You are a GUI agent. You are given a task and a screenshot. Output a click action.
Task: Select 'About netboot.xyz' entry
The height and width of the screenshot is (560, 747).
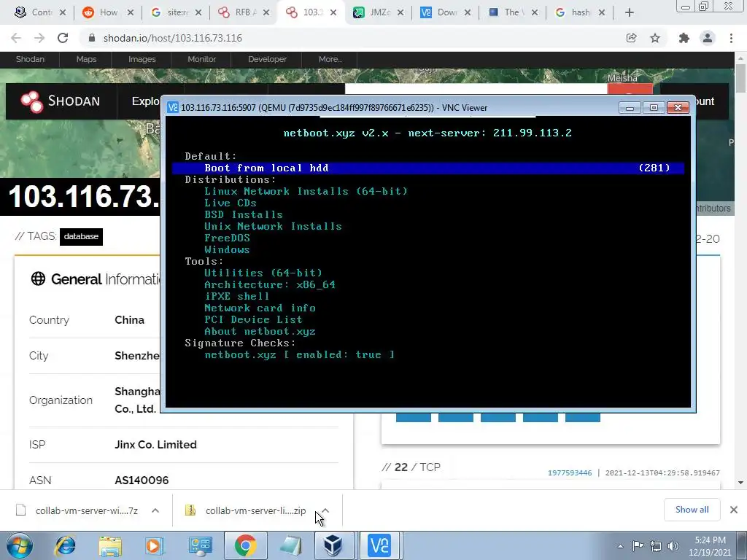(260, 331)
